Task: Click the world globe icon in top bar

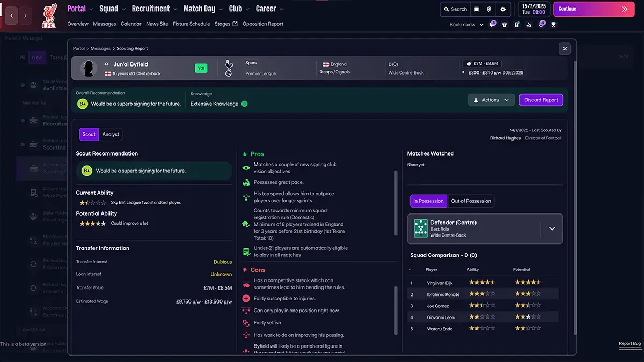Action: pyautogui.click(x=489, y=9)
